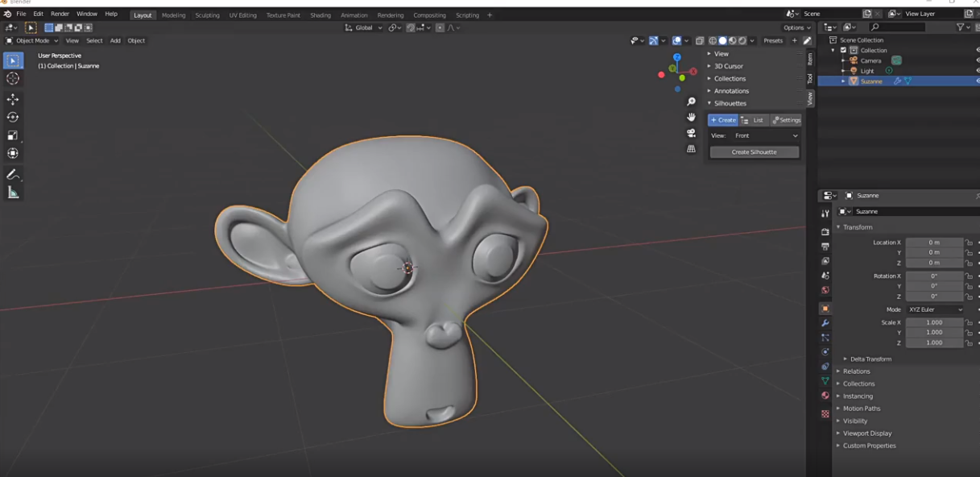Pick the Rotate tool
This screenshot has height=477, width=980.
pos(13,117)
